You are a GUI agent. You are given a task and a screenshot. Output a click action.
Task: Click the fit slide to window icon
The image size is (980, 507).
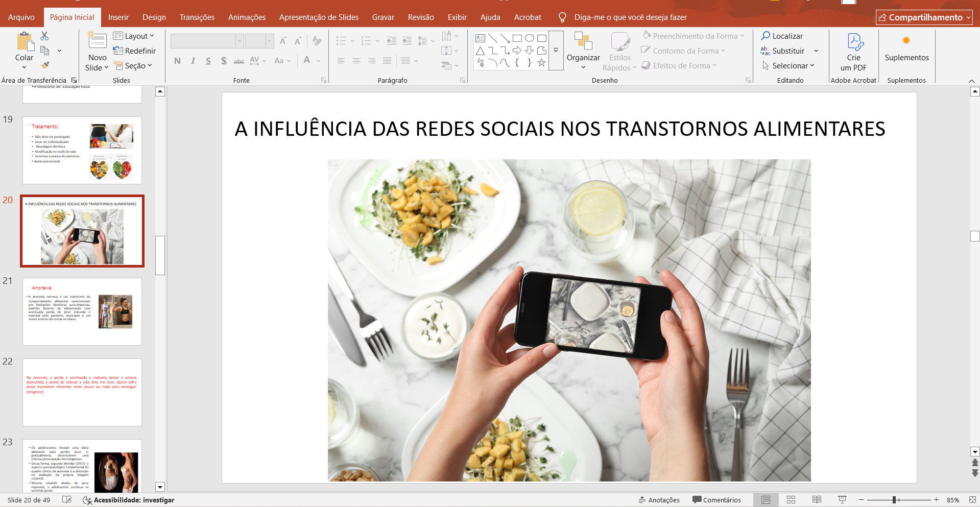tap(972, 500)
